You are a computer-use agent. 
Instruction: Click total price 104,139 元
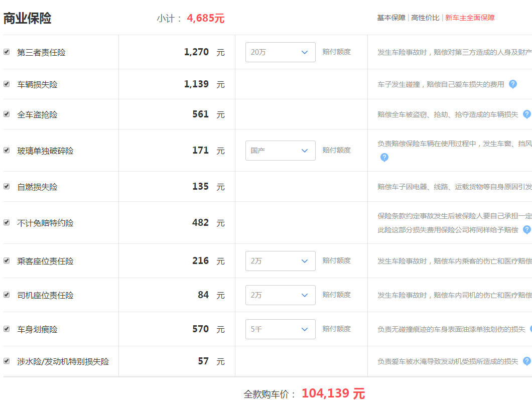pyautogui.click(x=333, y=393)
